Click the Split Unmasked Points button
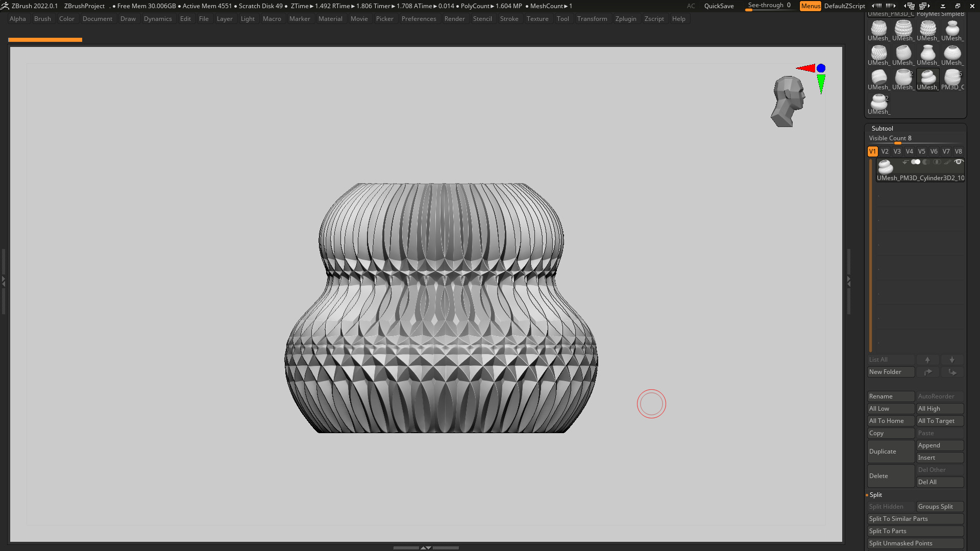Screen dimensions: 980x551 (x=915, y=543)
